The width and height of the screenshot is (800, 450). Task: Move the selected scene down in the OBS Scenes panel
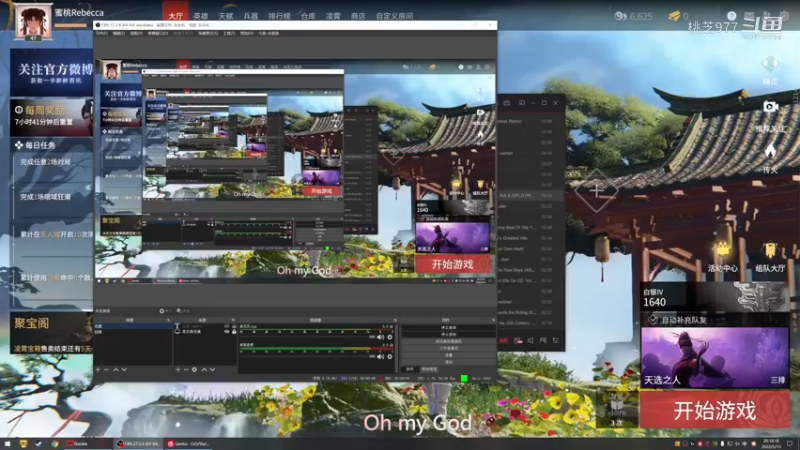click(x=124, y=369)
